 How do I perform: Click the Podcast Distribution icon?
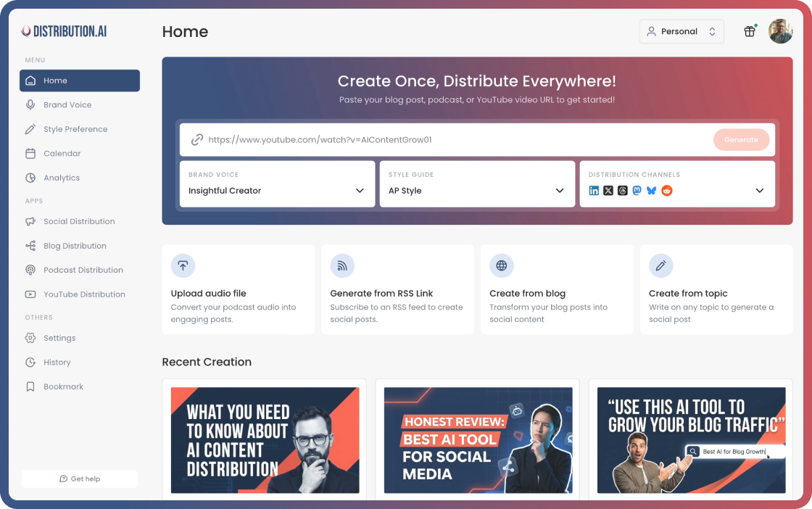pyautogui.click(x=30, y=270)
